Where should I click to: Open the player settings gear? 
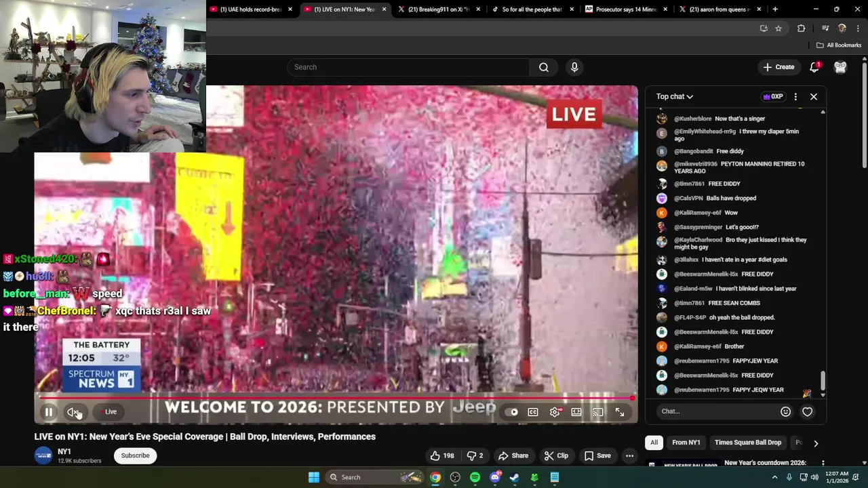[x=555, y=412]
